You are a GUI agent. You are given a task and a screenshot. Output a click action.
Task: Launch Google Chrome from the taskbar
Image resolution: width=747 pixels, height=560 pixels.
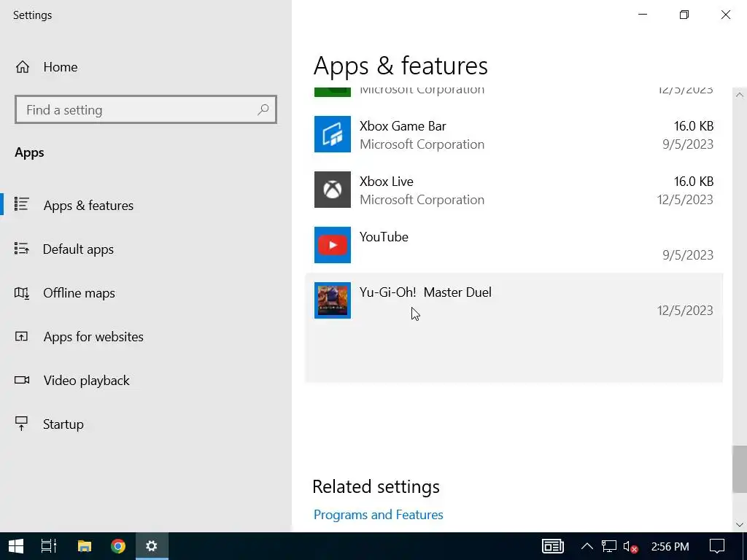(x=117, y=546)
